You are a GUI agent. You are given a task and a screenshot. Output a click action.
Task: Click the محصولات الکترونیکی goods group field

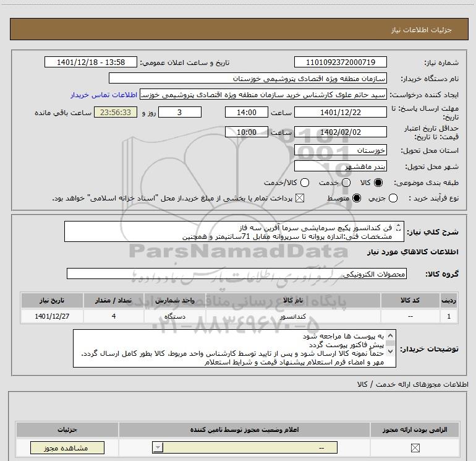tap(237, 274)
